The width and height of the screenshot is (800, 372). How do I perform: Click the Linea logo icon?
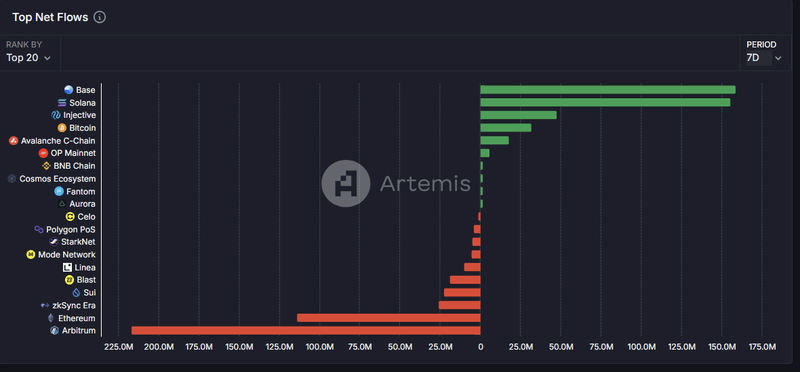tap(67, 267)
